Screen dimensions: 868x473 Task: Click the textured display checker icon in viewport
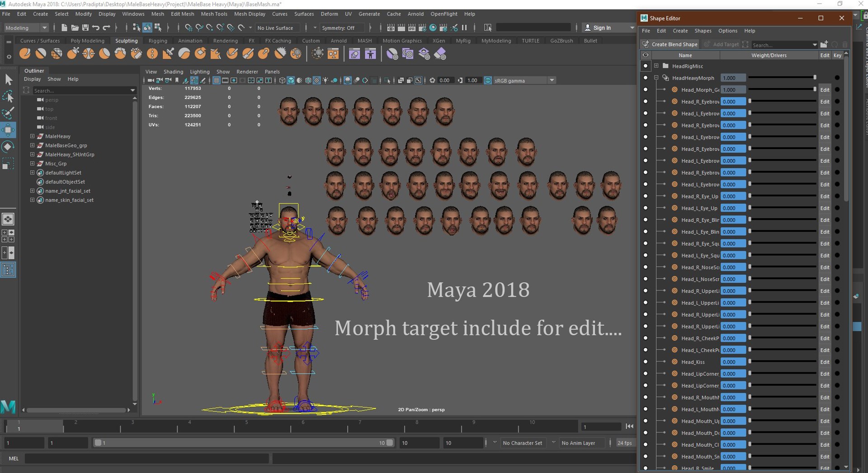point(317,80)
